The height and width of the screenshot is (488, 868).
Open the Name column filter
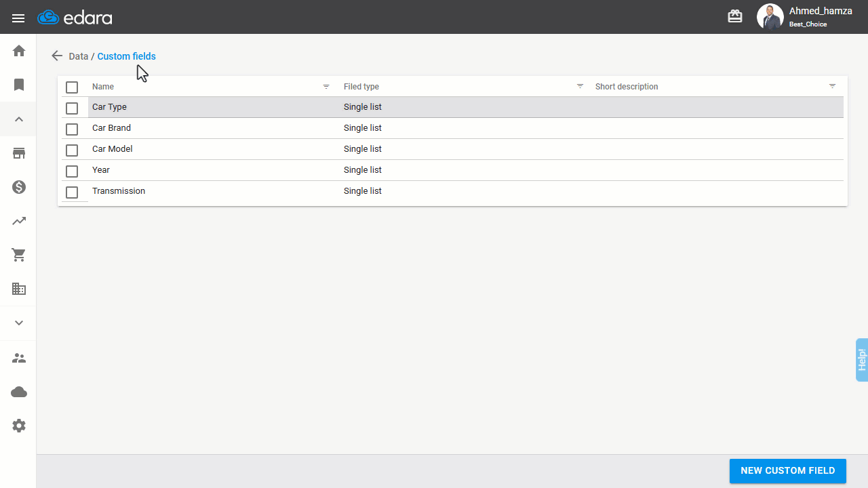(x=326, y=87)
